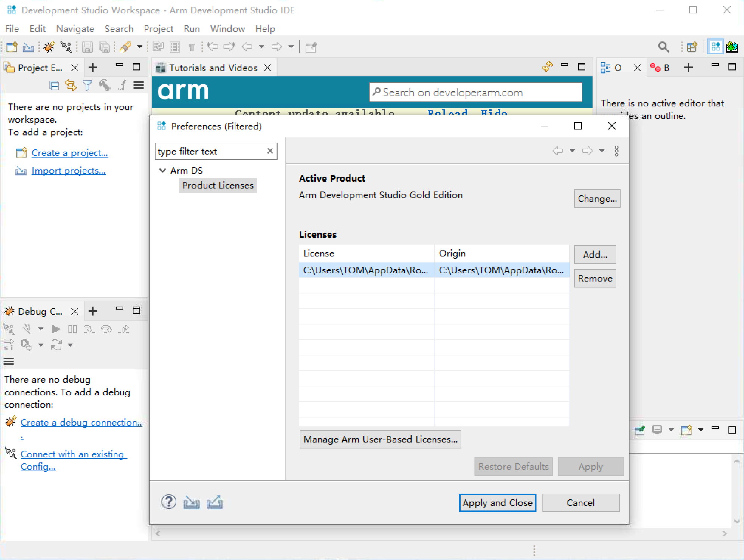Screen dimensions: 744x560
Task: Select the license row C:\Users\TOM\AppData
Action: point(434,270)
